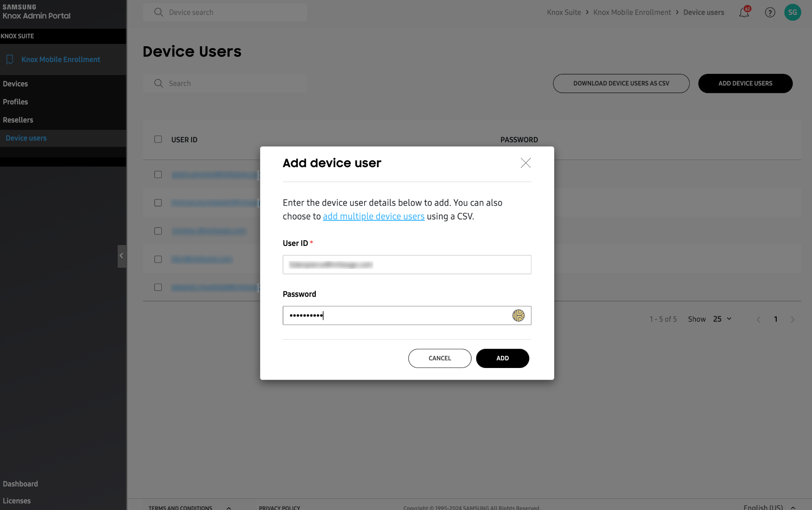The height and width of the screenshot is (510, 812).
Task: Click the Samsung Knox Admin Portal logo
Action: point(37,12)
